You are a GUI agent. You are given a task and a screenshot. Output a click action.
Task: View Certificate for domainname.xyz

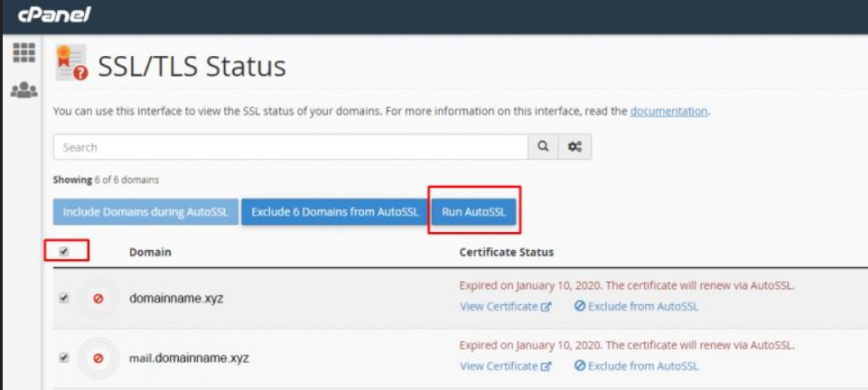[505, 306]
